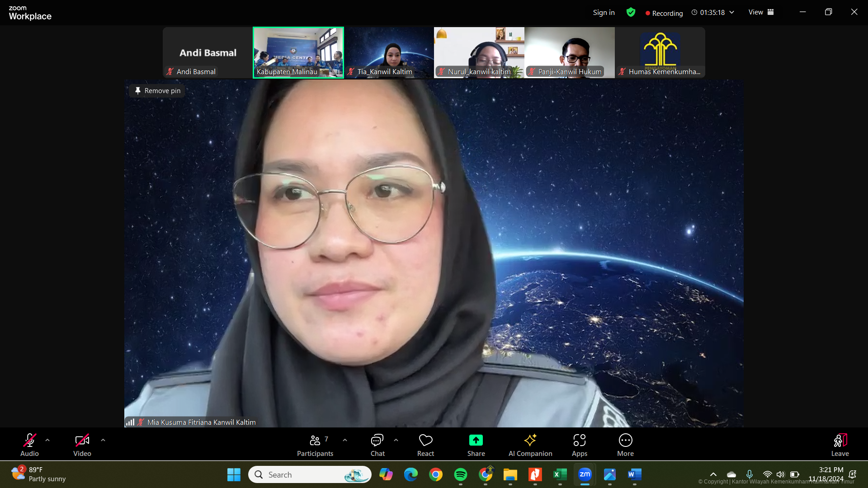Open Wi-Fi network settings in tray
This screenshot has width=868, height=488.
tap(767, 474)
